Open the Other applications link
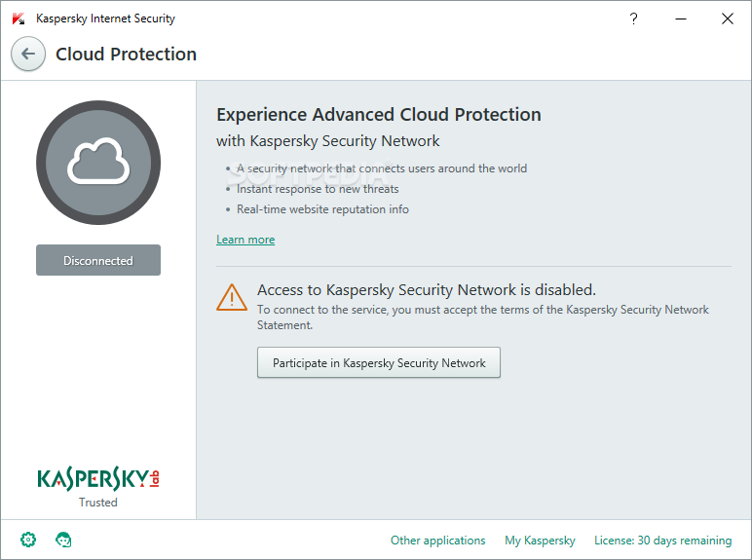The height and width of the screenshot is (560, 752). [x=438, y=541]
